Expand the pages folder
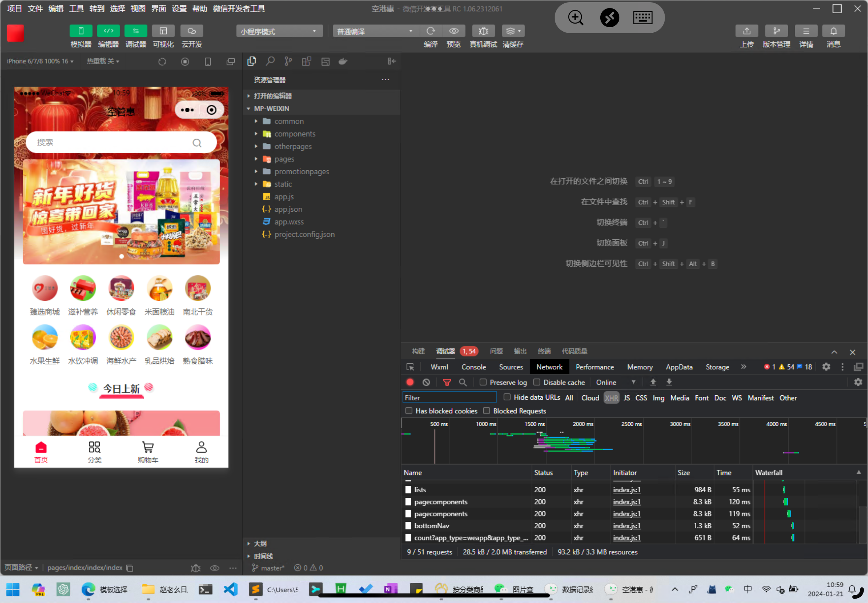Screen dimensions: 868x603 [x=284, y=159]
